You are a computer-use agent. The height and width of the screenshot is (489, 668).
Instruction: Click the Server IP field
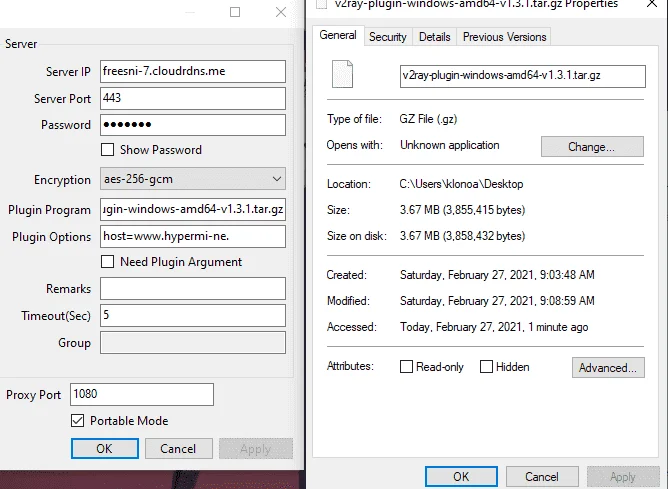[193, 71]
